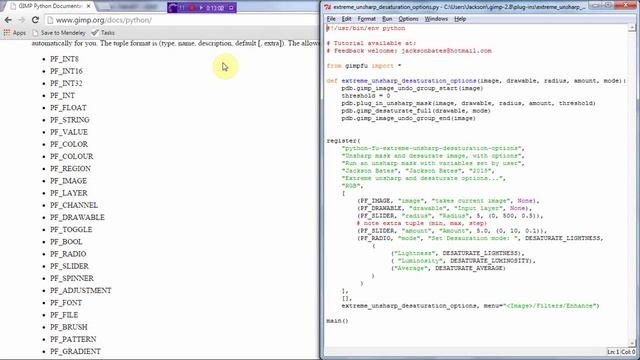Click the 'Ln: 1' status bar entry
The height and width of the screenshot is (360, 640).
point(613,352)
